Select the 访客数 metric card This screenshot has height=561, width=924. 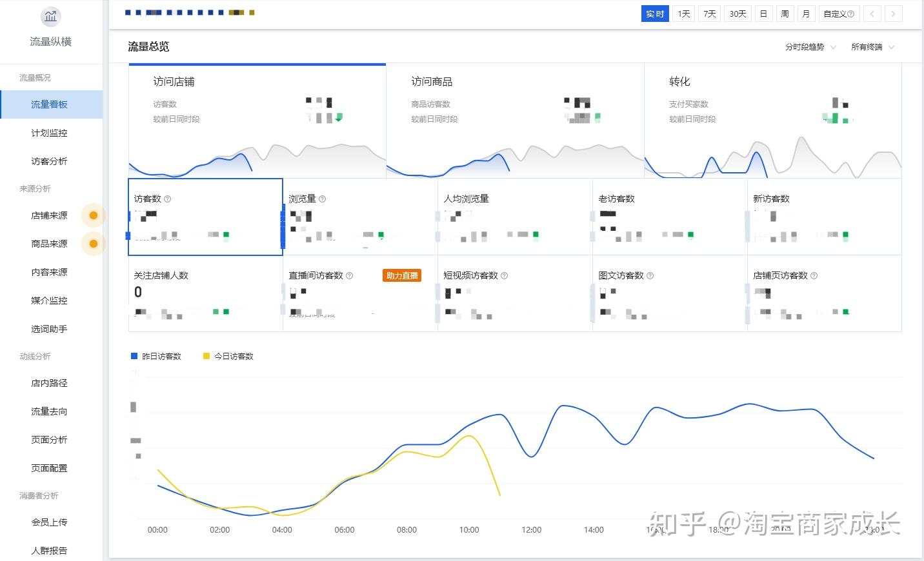(205, 217)
